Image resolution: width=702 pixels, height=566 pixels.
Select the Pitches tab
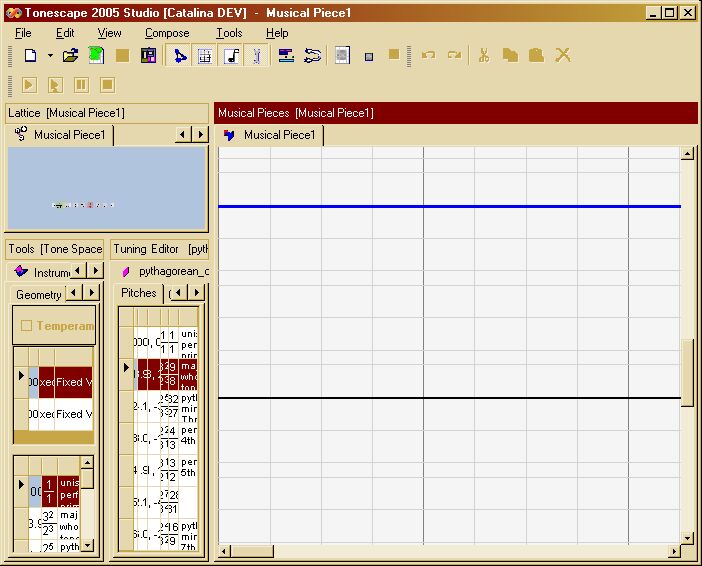click(x=139, y=293)
